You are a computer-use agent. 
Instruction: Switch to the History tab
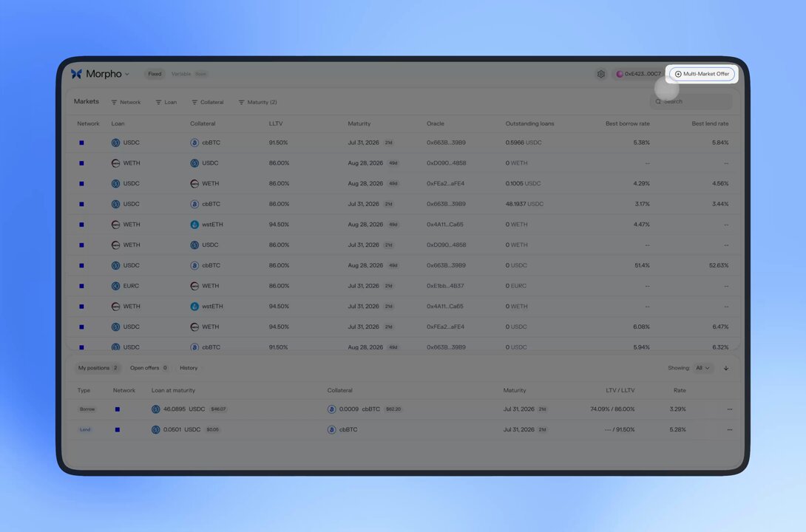click(x=189, y=368)
